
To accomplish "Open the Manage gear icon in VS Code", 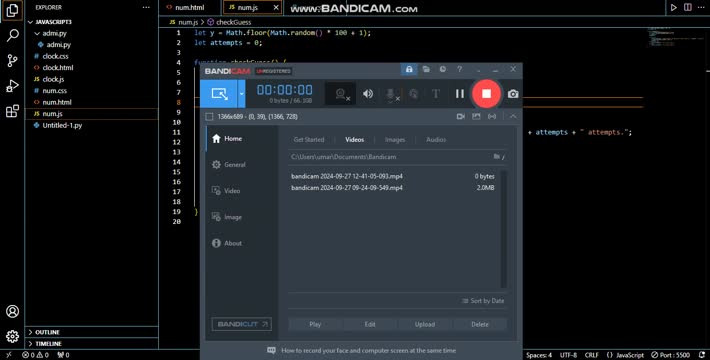I will pos(13,336).
